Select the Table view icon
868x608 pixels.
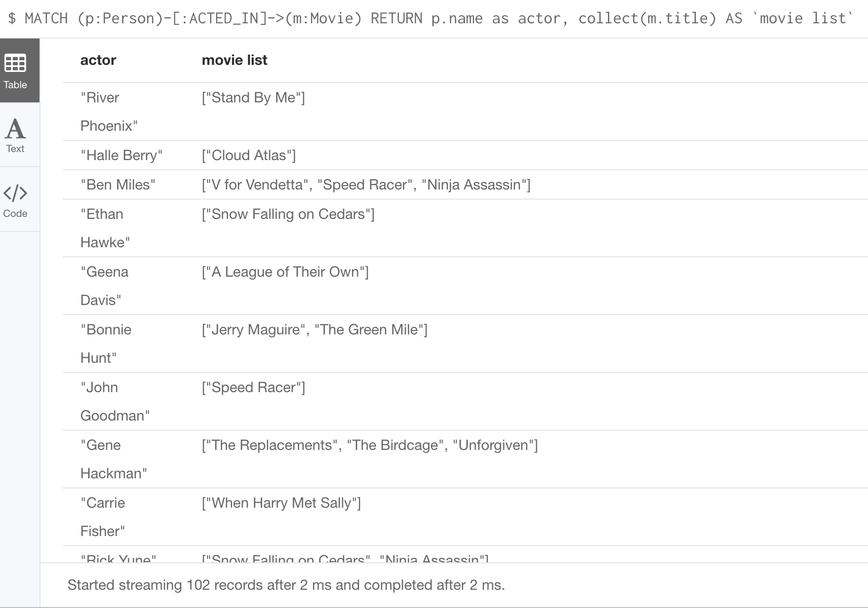[15, 63]
